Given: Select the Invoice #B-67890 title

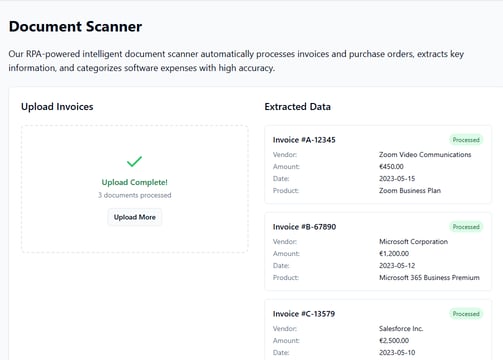Looking at the screenshot, I should click(x=304, y=227).
